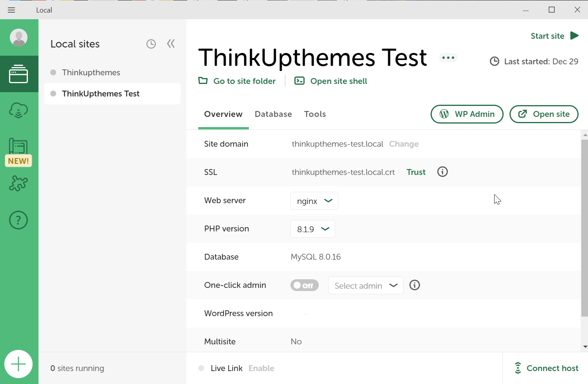Open the Connect cloud icon in sidebar
Screen dimensions: 588x384
18,111
